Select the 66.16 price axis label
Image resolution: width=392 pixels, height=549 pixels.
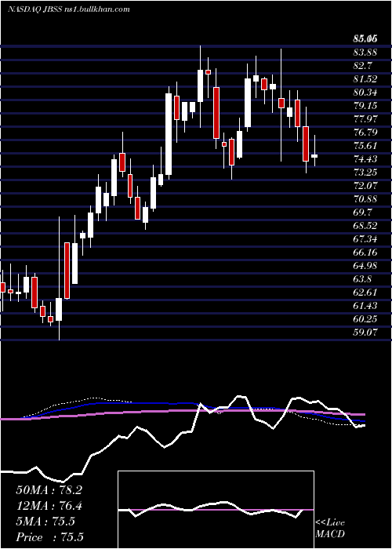tap(365, 252)
